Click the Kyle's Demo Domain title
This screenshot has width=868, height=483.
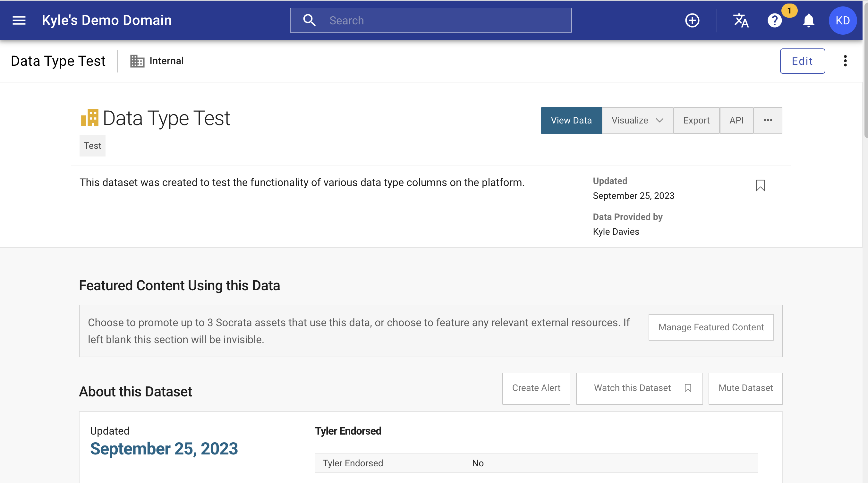(106, 21)
